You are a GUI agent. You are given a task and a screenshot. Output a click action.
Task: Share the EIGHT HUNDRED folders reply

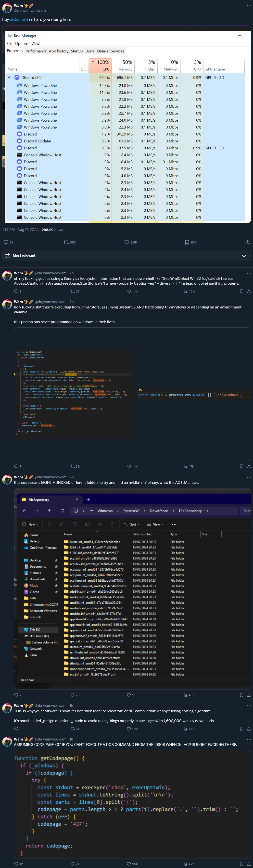click(249, 695)
